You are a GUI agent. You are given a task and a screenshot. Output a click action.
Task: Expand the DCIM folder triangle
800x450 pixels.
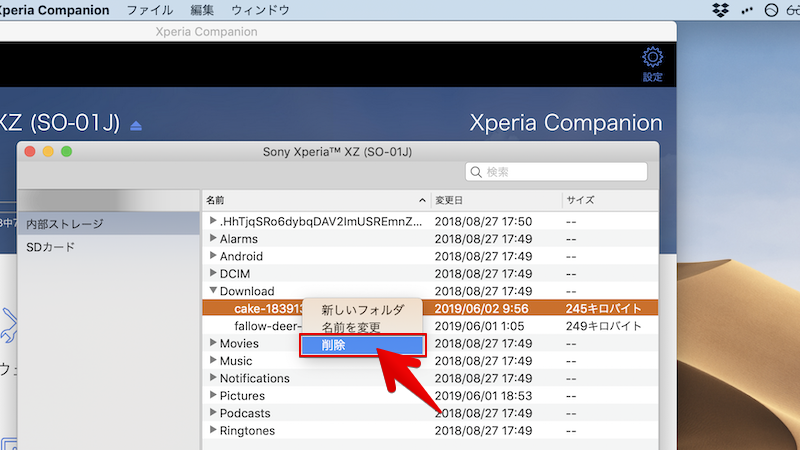click(212, 274)
